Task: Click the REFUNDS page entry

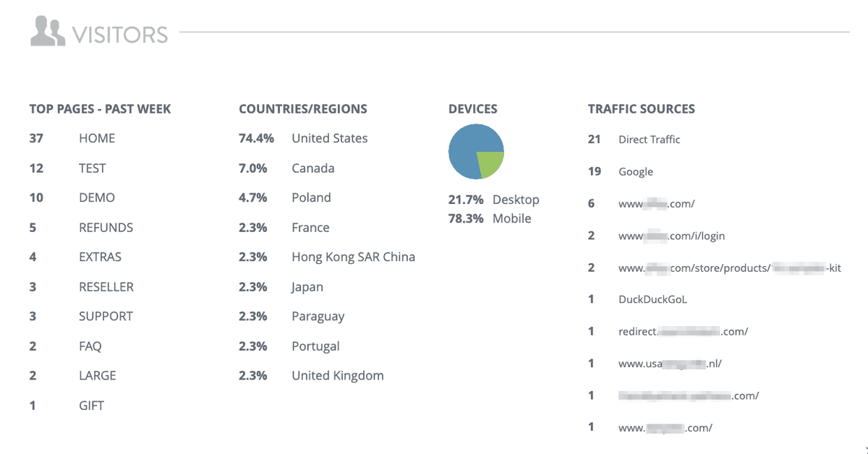Action: (x=106, y=227)
